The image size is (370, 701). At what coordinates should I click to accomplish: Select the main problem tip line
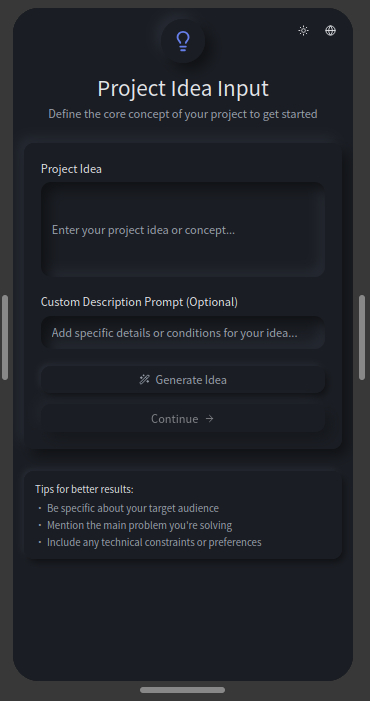[139, 525]
